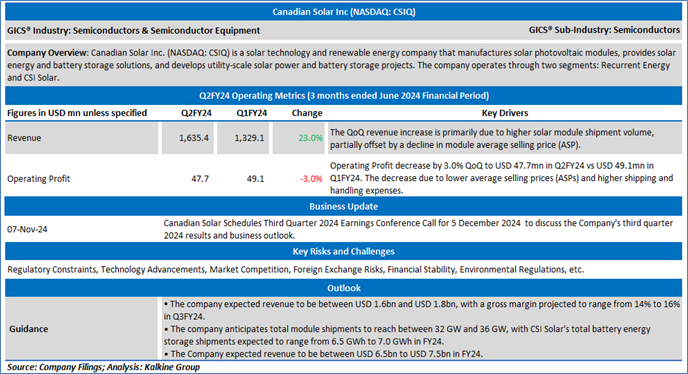Click the Change column header
This screenshot has height=374, width=688.
click(307, 113)
